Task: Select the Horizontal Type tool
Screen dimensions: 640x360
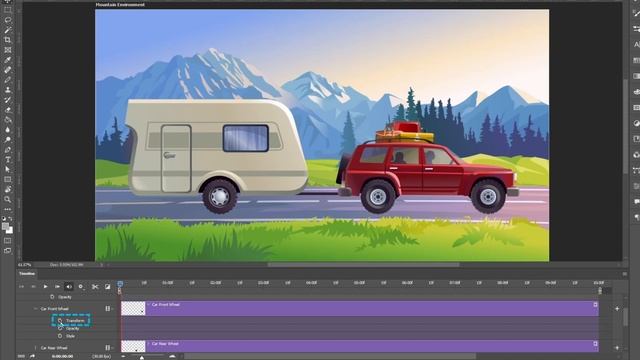Action: click(7, 160)
